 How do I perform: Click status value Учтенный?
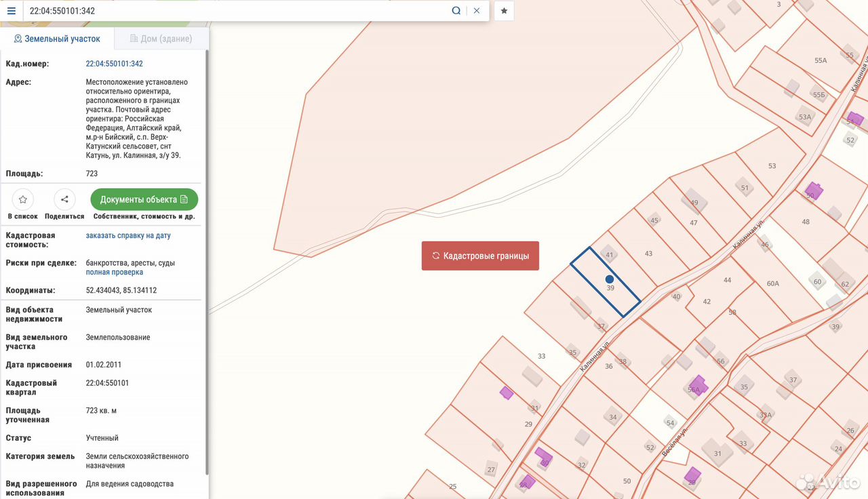click(x=102, y=438)
